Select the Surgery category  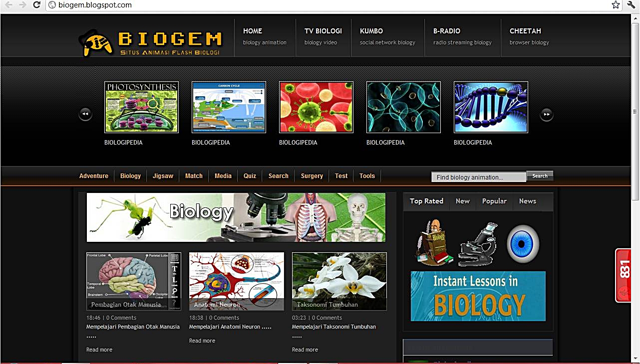point(312,176)
